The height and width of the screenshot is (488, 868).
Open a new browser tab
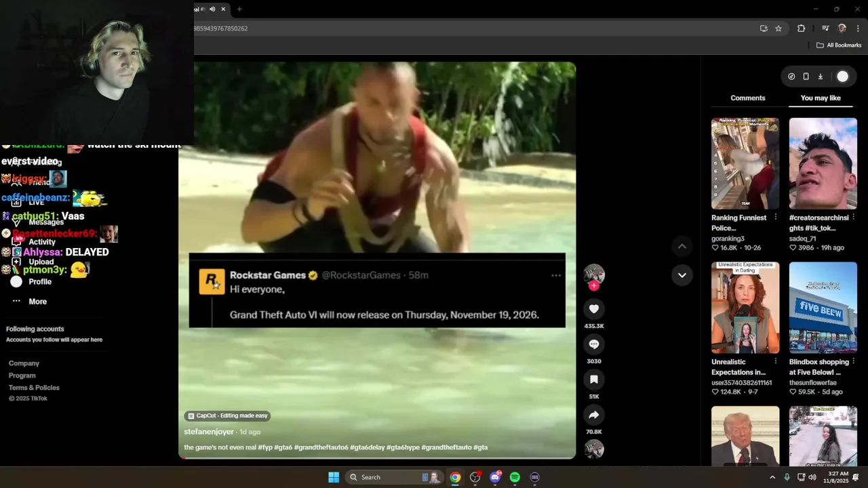239,9
